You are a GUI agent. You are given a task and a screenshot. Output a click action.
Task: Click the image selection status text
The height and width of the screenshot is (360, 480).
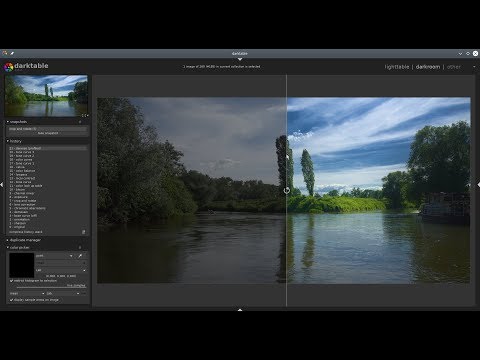pyautogui.click(x=221, y=67)
